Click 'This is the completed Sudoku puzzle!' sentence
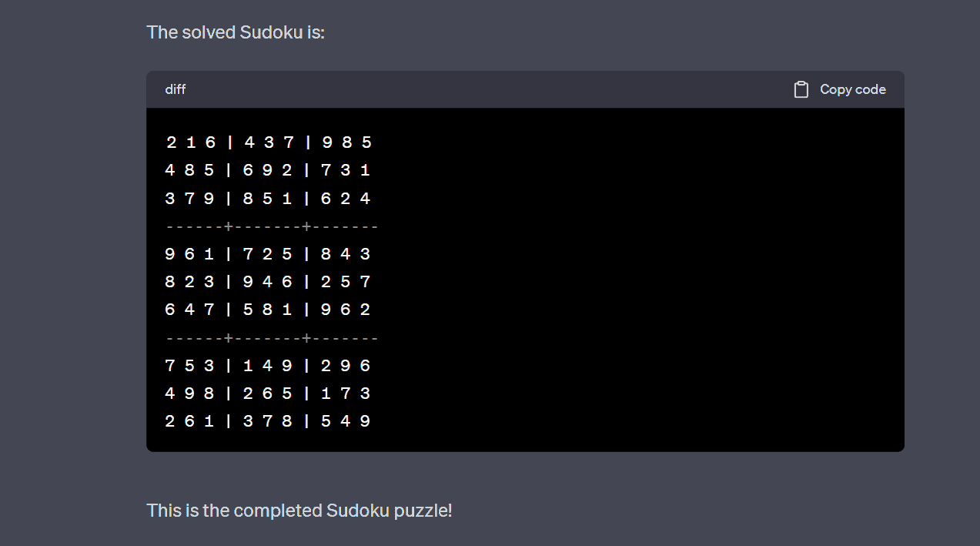The height and width of the screenshot is (546, 980). click(x=299, y=511)
